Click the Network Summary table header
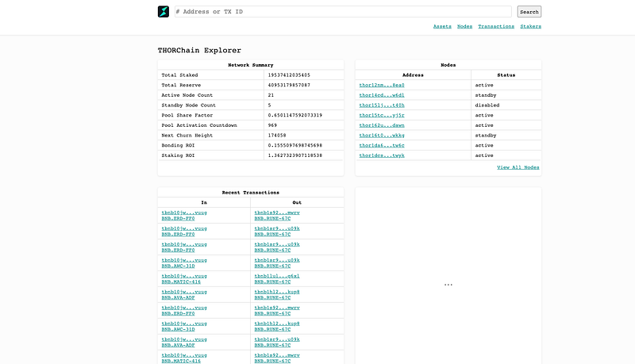 (x=251, y=65)
